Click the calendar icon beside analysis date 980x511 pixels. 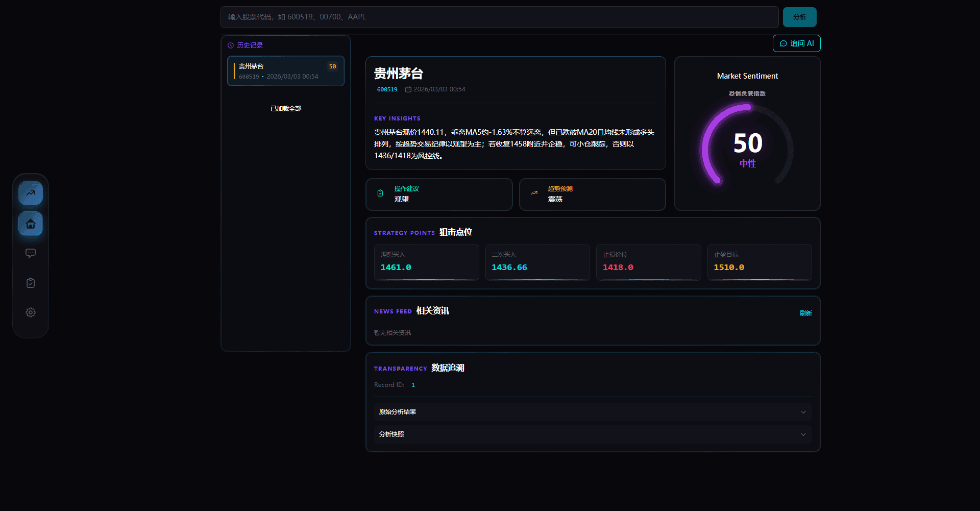(408, 89)
